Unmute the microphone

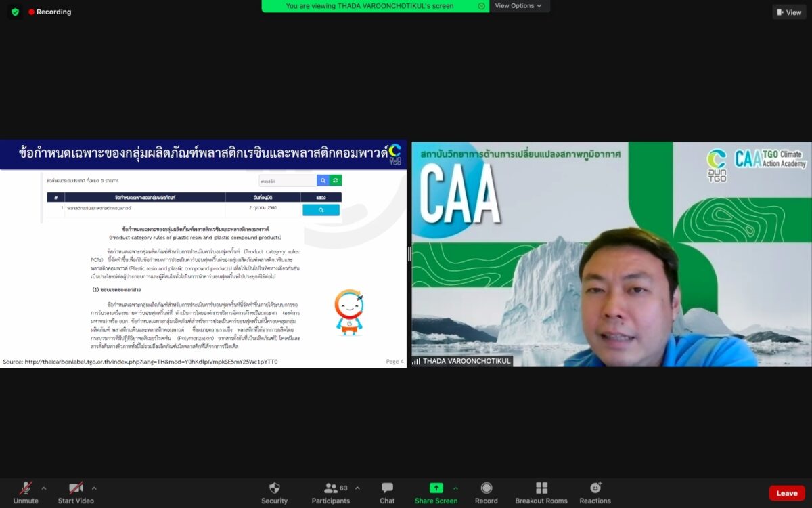pyautogui.click(x=26, y=488)
